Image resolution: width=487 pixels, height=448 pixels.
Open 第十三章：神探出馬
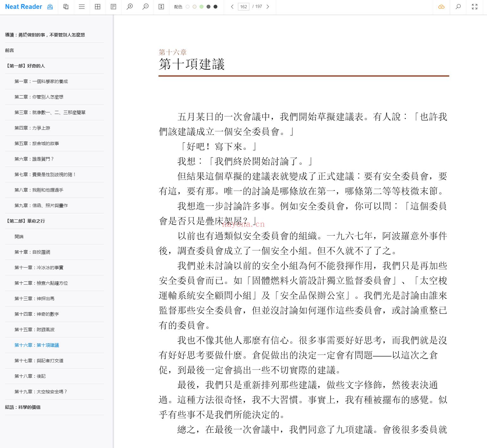click(x=35, y=299)
